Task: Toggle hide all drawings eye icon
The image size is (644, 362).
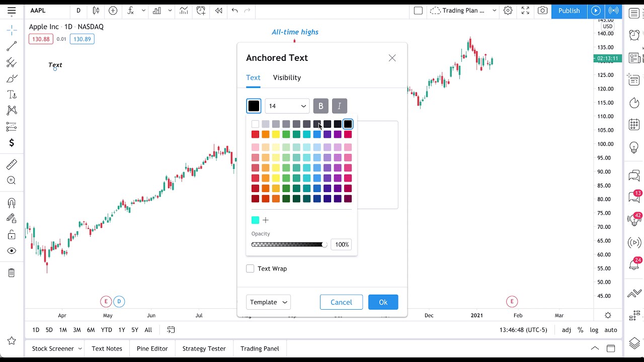Action: tap(12, 251)
